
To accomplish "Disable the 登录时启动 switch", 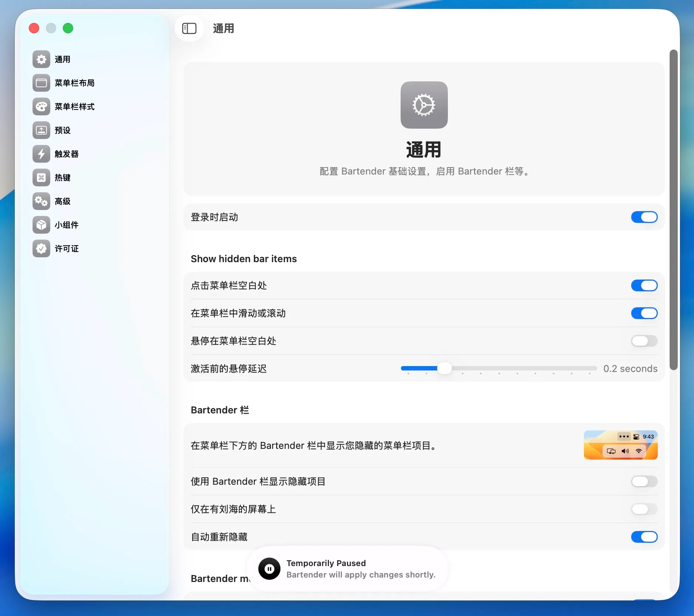I will click(644, 217).
